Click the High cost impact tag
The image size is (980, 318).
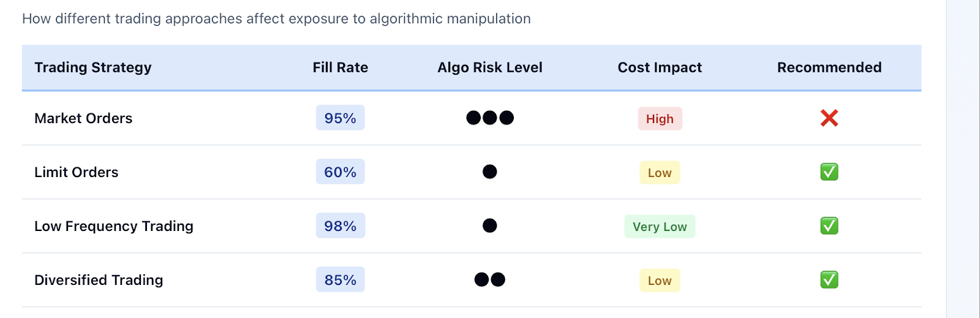tap(660, 119)
